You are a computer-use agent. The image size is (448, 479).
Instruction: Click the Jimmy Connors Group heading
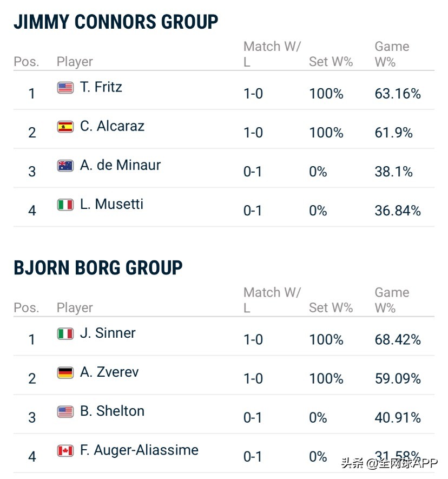pyautogui.click(x=116, y=22)
